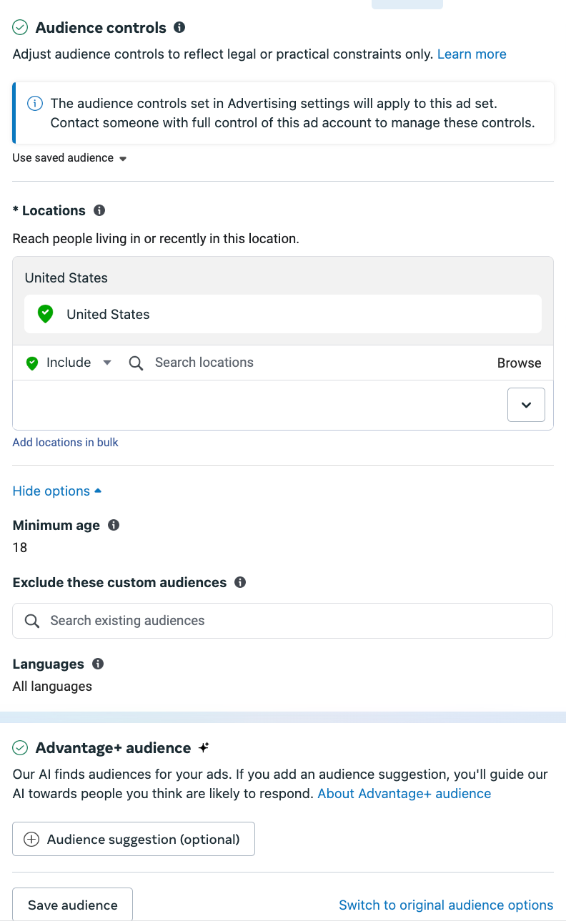Click info icon beside Minimum age

(x=114, y=525)
